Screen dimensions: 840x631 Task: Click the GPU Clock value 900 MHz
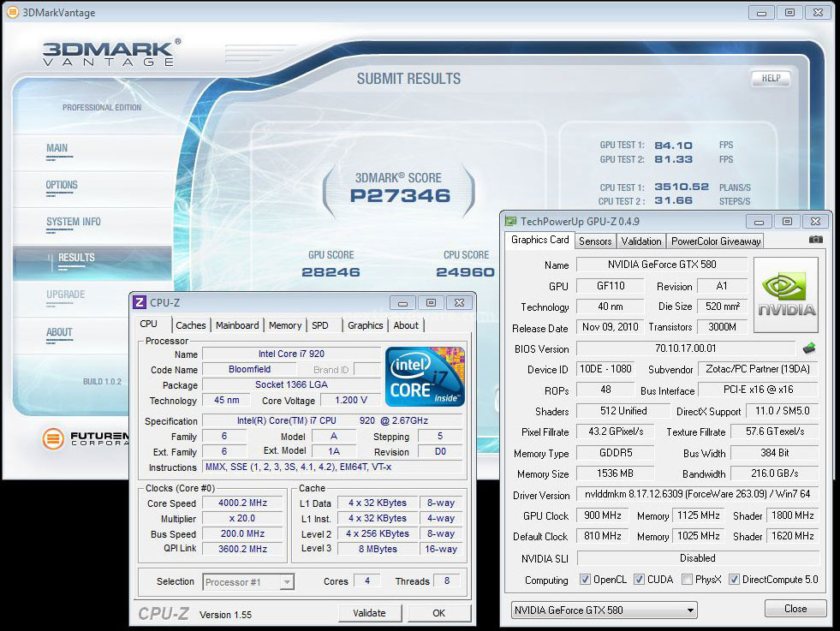(x=603, y=515)
